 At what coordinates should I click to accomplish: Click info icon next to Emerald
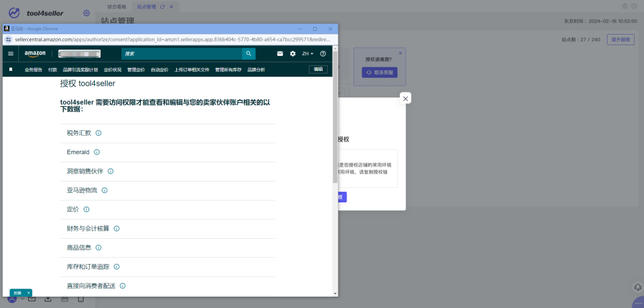tap(96, 152)
